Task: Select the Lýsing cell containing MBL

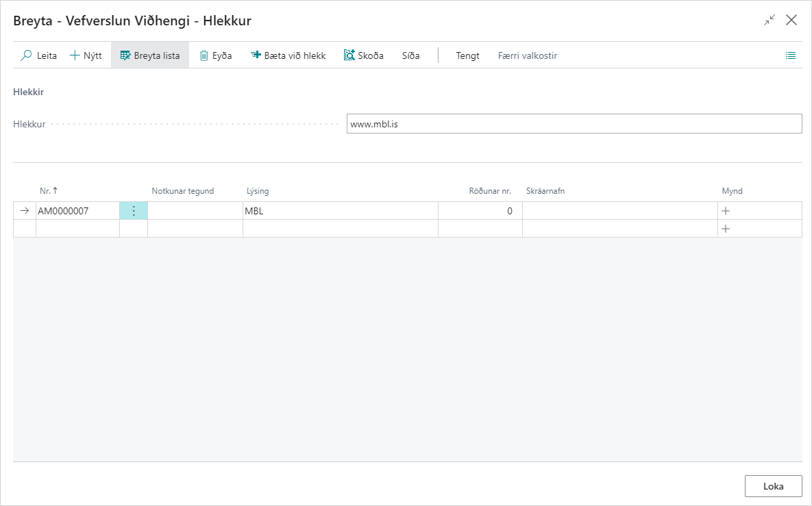Action: click(x=340, y=211)
